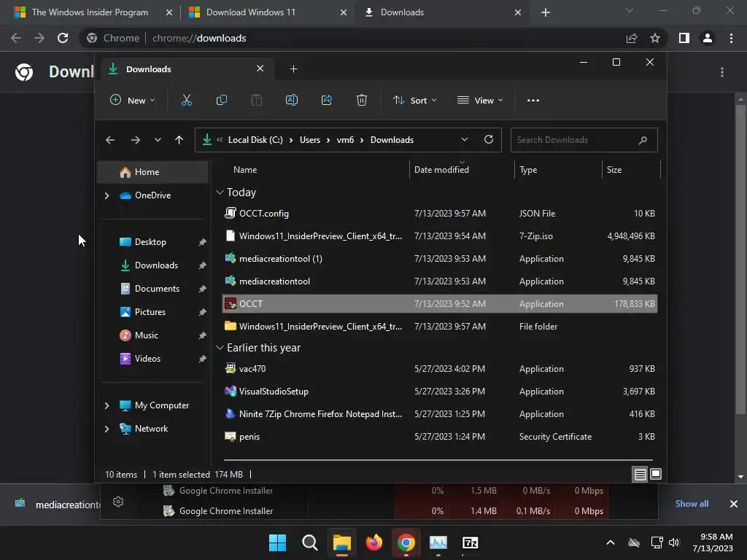Screen dimensions: 747x560
Task: Select mediacreationtool (1) file
Action: click(440, 259)
